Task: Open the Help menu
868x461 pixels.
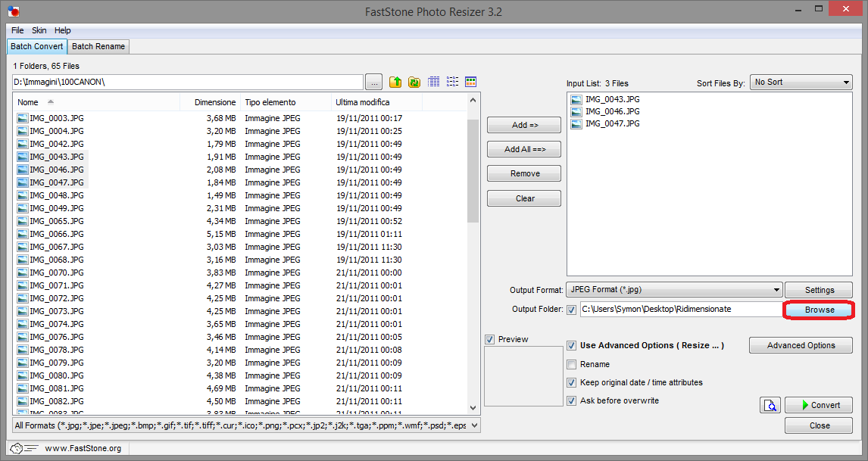Action: [x=63, y=30]
